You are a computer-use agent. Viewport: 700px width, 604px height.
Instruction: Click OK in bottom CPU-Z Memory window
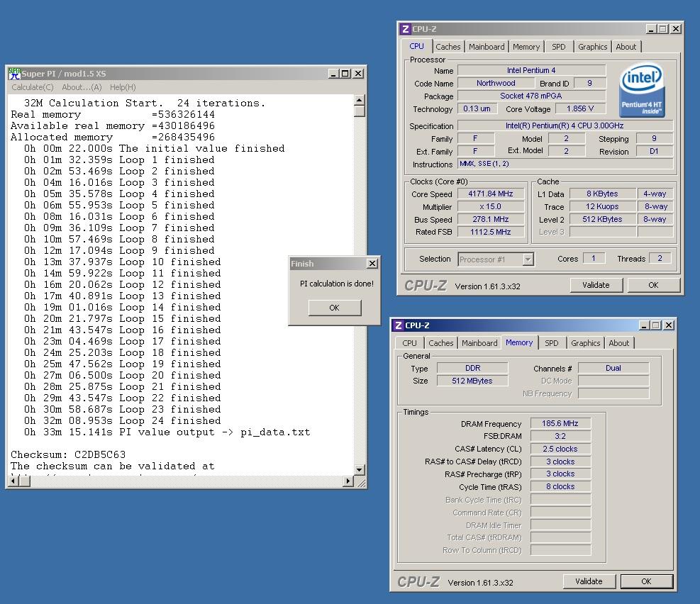click(x=646, y=581)
